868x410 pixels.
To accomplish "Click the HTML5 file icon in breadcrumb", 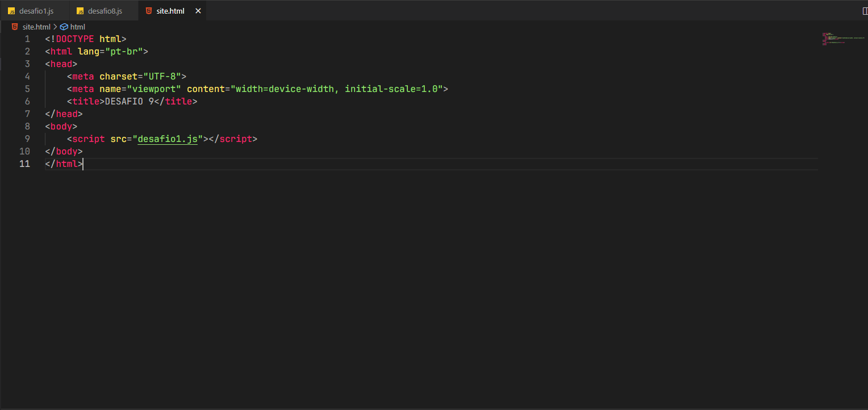I will 15,27.
